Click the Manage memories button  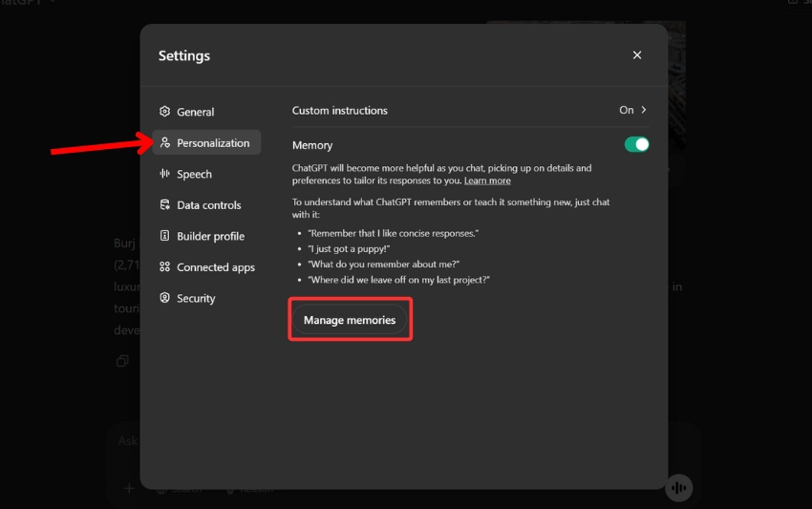tap(350, 320)
